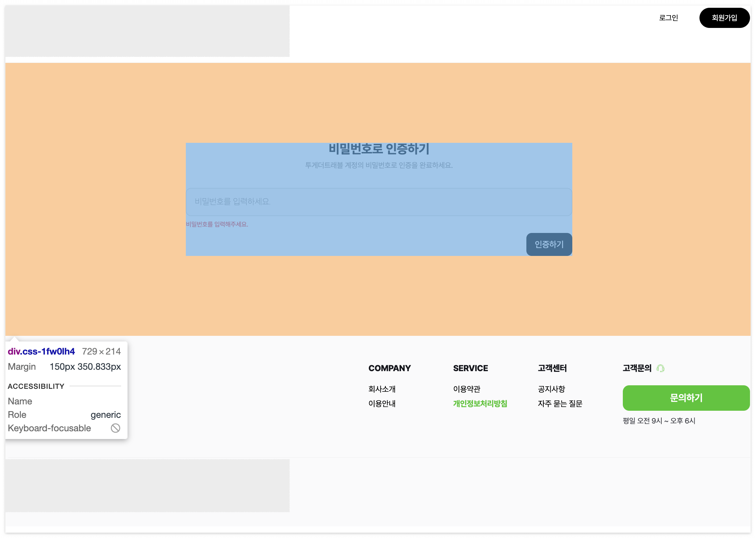Click the gray placeholder block in the footer

147,485
